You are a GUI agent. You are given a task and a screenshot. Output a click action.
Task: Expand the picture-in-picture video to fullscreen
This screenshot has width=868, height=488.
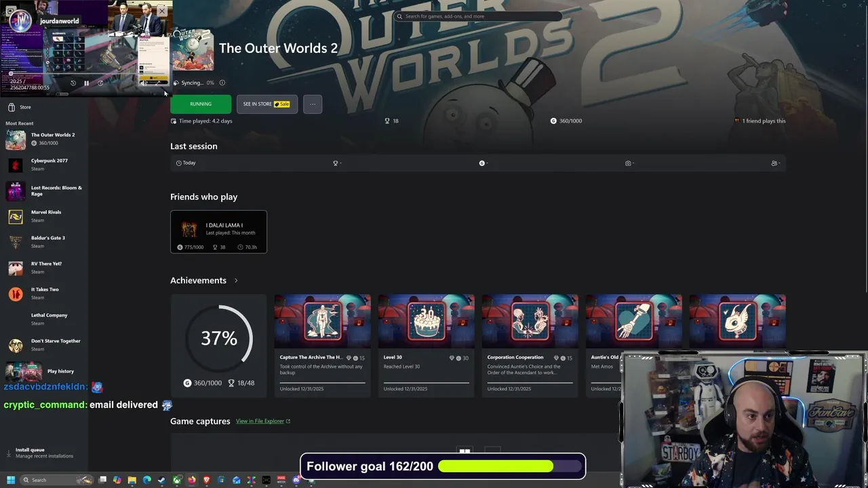(158, 83)
